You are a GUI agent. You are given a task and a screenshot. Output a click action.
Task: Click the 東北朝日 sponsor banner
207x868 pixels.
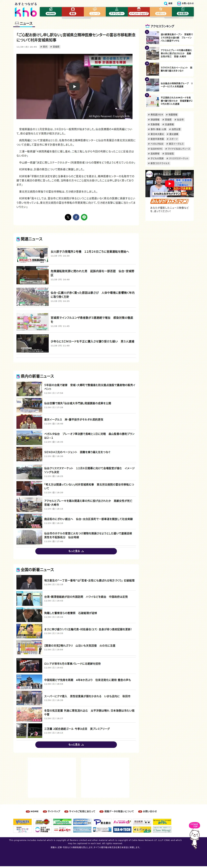click(103, 822)
